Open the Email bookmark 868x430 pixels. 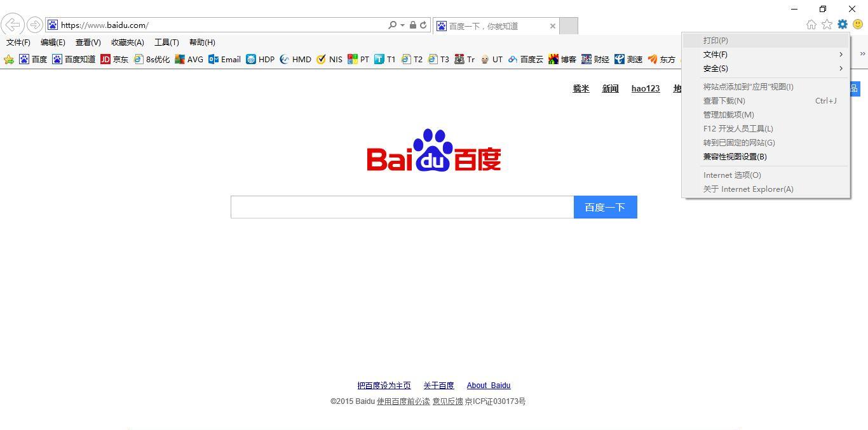pyautogui.click(x=224, y=60)
